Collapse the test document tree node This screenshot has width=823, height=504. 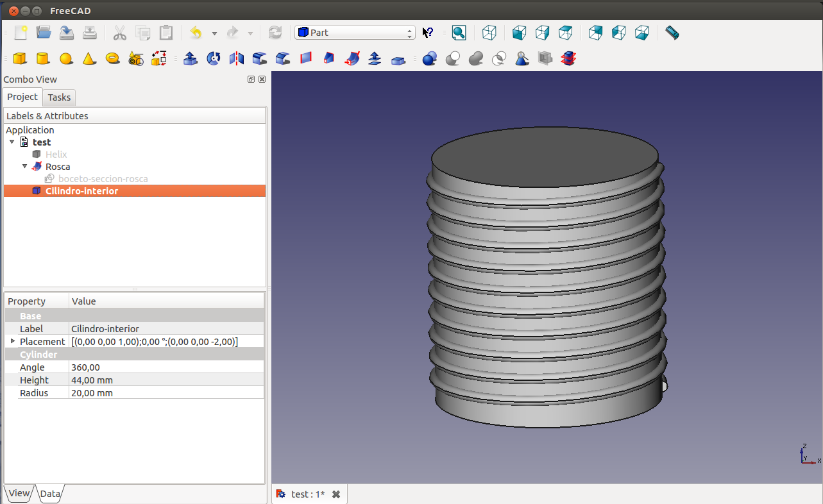pyautogui.click(x=12, y=142)
